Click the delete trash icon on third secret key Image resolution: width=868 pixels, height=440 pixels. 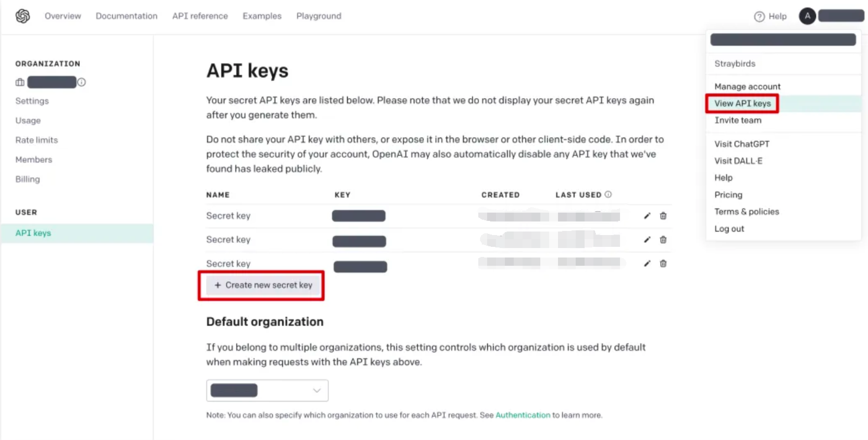coord(663,263)
